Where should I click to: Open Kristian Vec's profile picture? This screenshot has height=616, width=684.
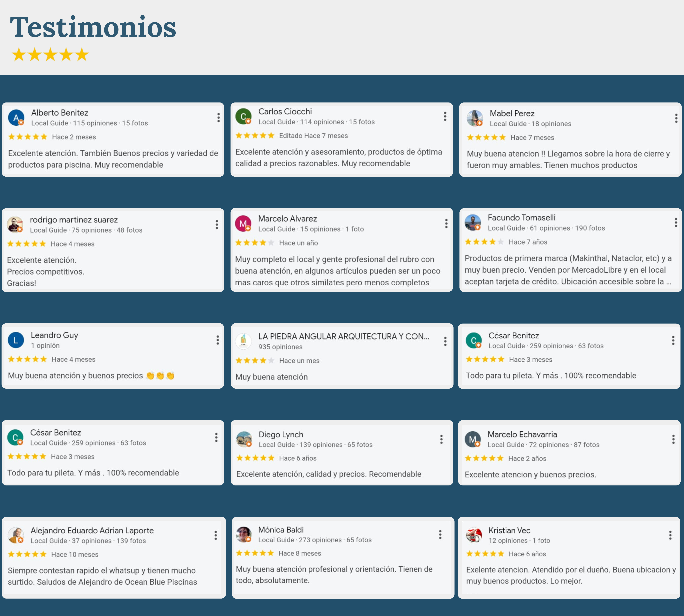pyautogui.click(x=474, y=535)
